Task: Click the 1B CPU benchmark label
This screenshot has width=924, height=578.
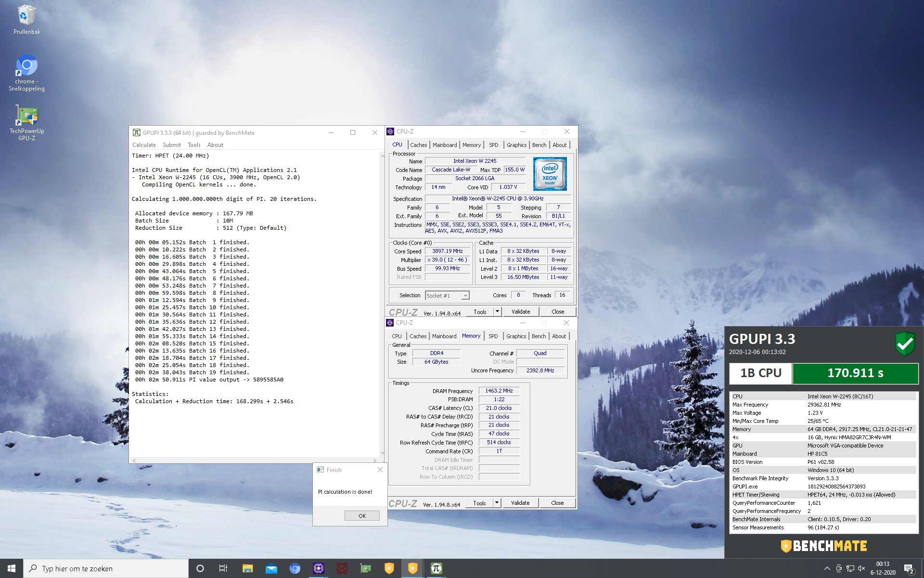Action: coord(761,373)
